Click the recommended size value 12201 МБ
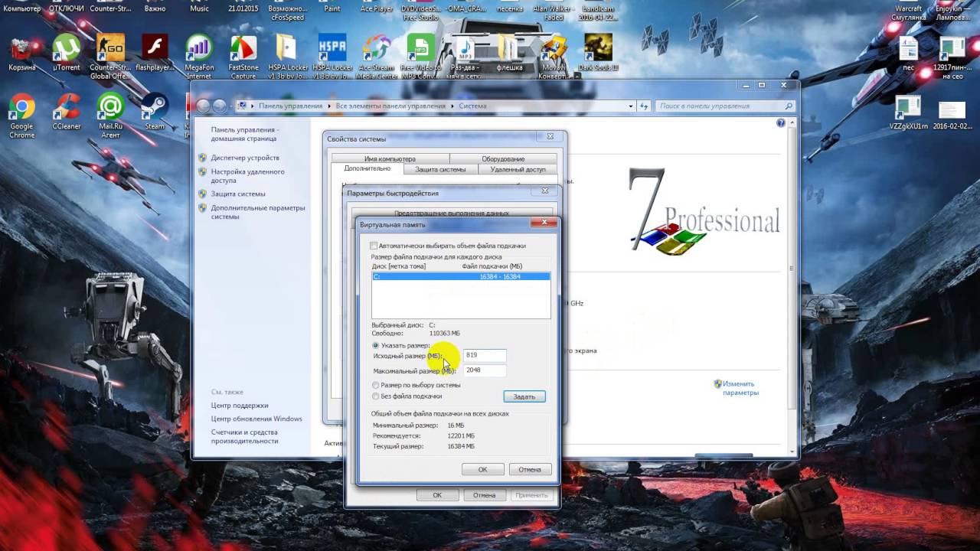Viewport: 980px width, 551px height. click(460, 435)
